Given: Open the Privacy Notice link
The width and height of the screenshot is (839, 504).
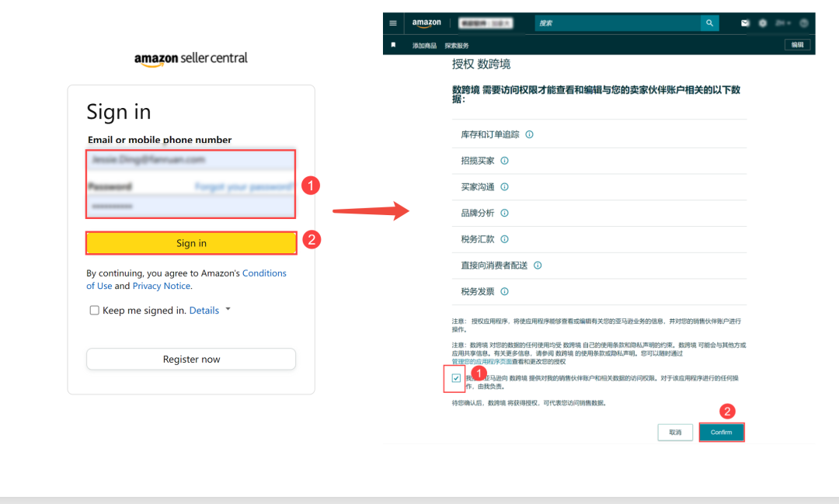Looking at the screenshot, I should pyautogui.click(x=161, y=286).
